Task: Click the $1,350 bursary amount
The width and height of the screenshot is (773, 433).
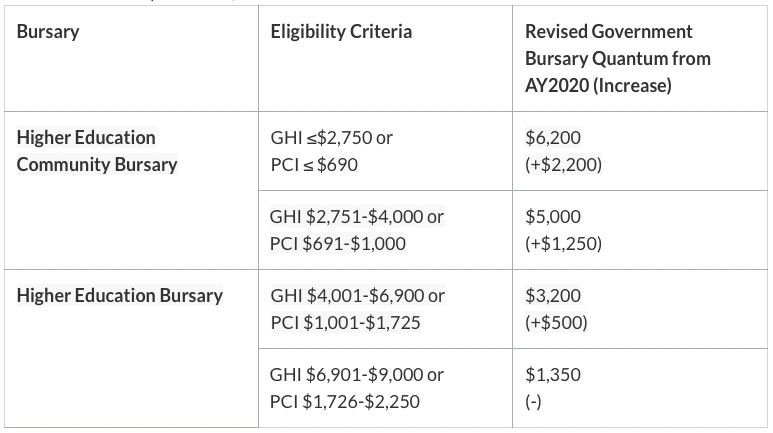Action: (552, 375)
